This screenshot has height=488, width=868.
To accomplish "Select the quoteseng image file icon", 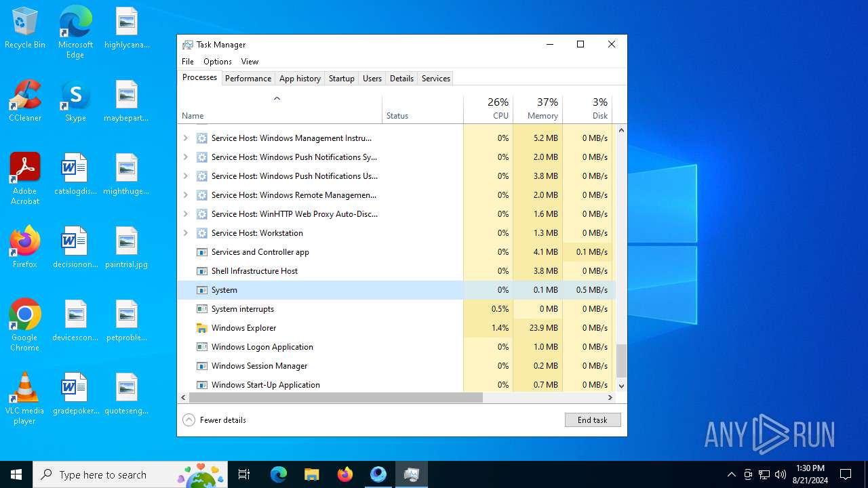I will pos(127,394).
